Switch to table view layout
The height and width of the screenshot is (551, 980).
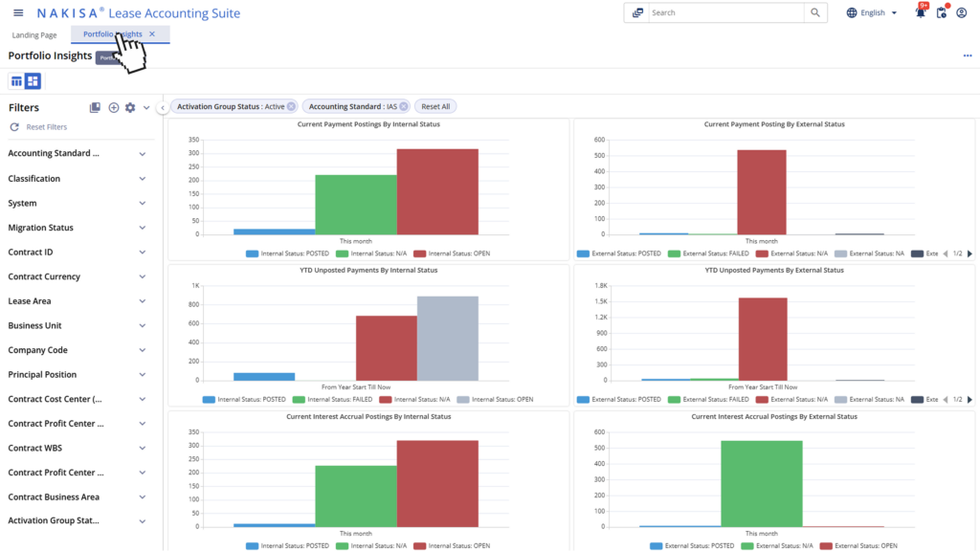(14, 80)
